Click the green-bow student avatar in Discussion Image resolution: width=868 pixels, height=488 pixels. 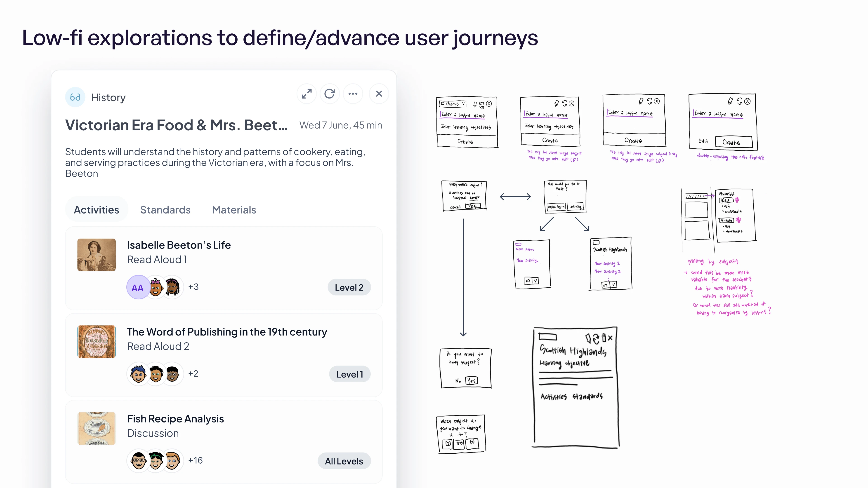pos(156,460)
